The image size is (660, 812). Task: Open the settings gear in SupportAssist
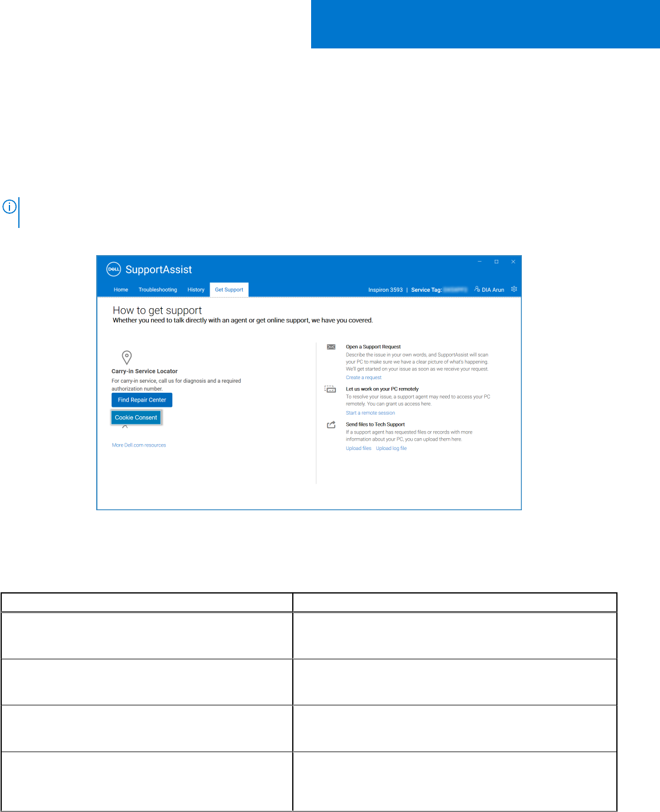(x=514, y=289)
